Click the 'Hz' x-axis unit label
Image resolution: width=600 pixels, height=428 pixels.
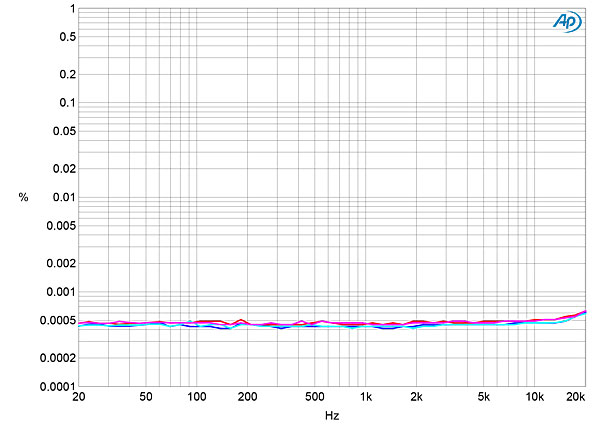coord(332,416)
